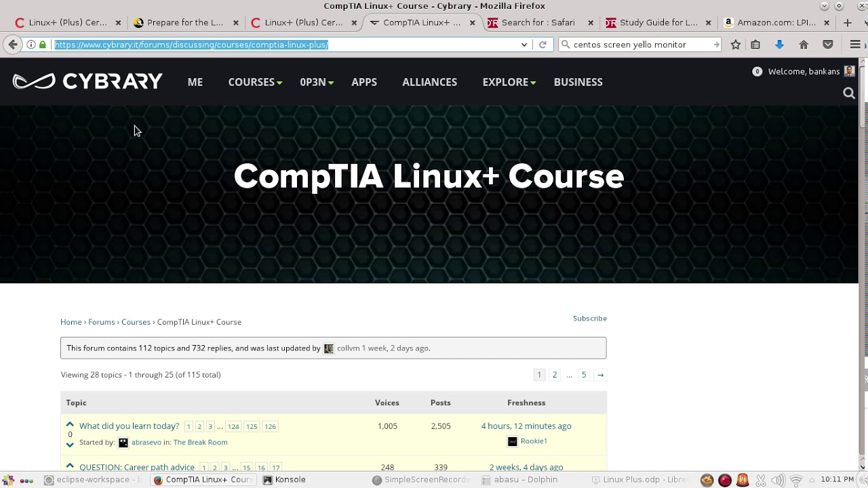Switch to 'abasu – Dolphin' taskbar entry
This screenshot has width=868, height=488.
[x=520, y=480]
